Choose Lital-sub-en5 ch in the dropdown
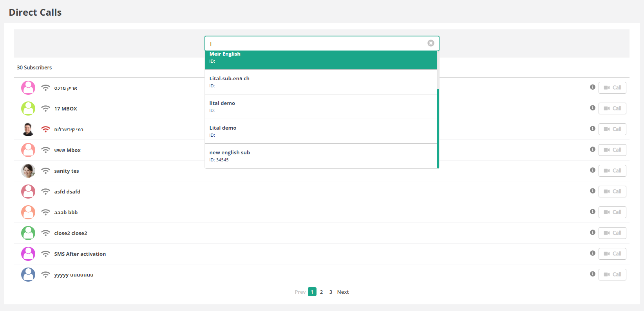The width and height of the screenshot is (644, 311). (x=320, y=82)
